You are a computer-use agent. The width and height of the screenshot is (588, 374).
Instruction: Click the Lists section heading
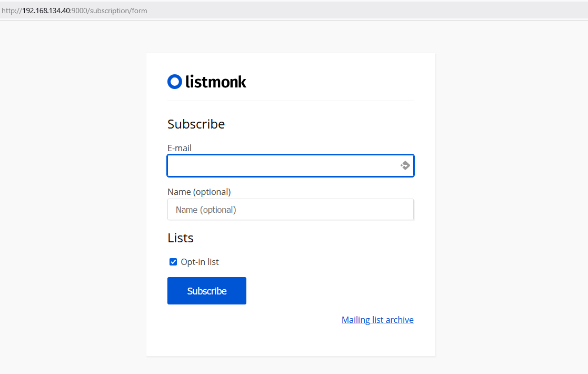[181, 238]
